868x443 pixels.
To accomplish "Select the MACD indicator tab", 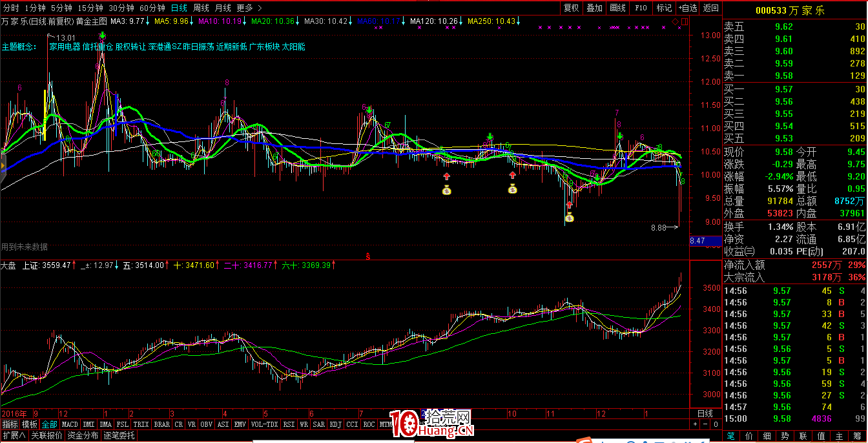I will [69, 424].
